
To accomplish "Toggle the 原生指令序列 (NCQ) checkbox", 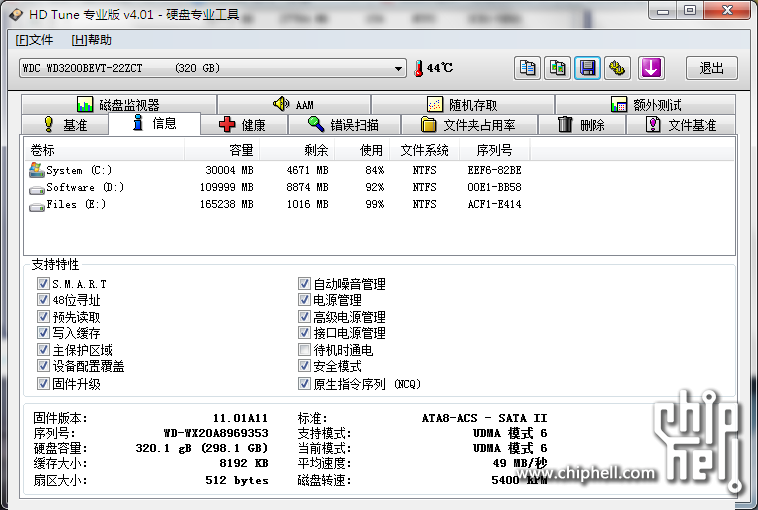I will point(304,384).
